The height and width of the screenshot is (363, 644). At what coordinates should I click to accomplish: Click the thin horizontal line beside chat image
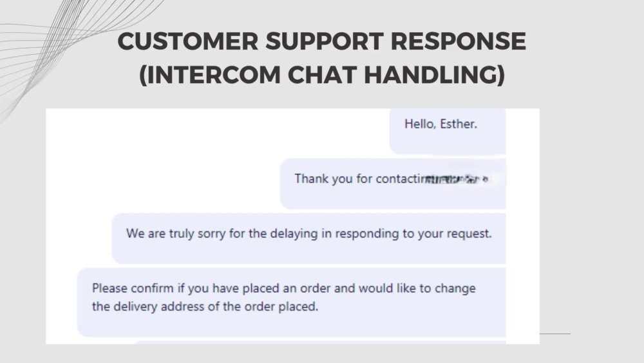[555, 334]
